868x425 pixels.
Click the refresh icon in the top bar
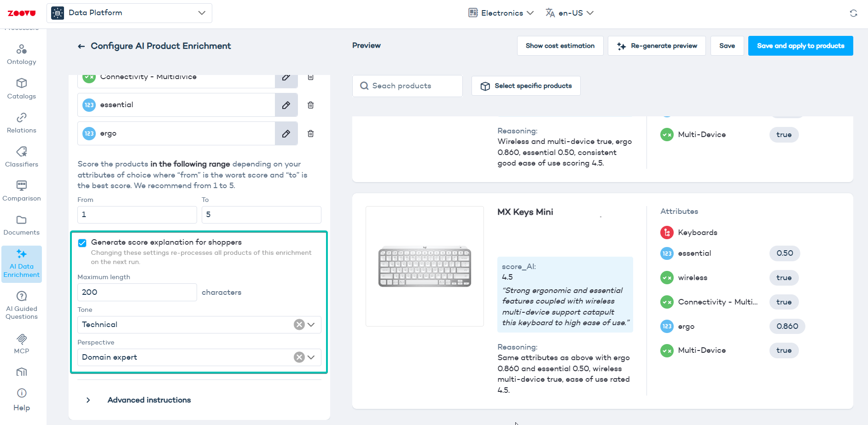pos(853,13)
